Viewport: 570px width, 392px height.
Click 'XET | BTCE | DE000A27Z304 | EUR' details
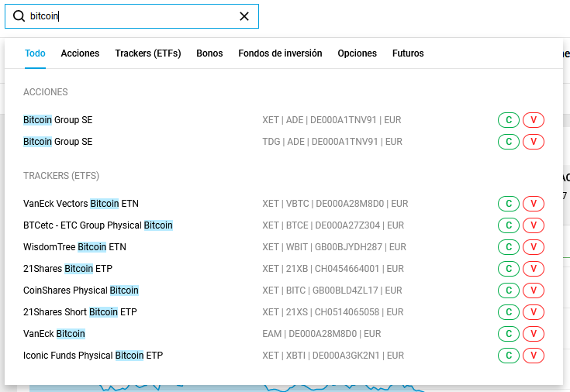pyautogui.click(x=333, y=225)
